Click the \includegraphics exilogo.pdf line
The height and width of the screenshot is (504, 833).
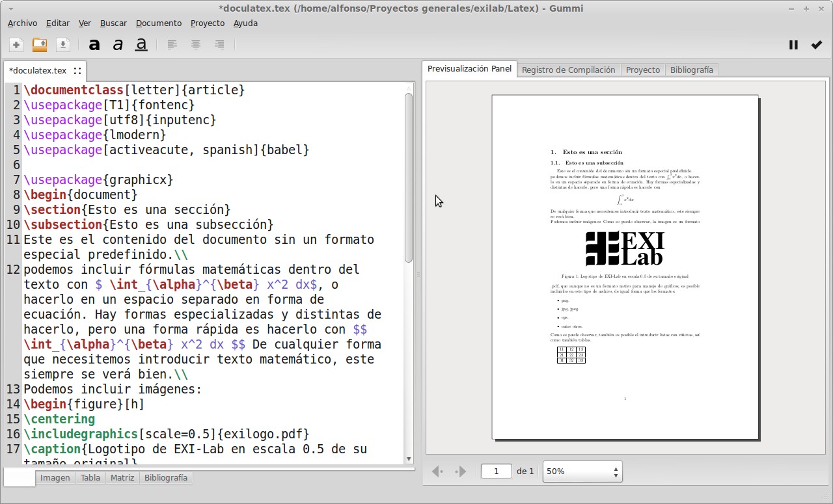(166, 434)
